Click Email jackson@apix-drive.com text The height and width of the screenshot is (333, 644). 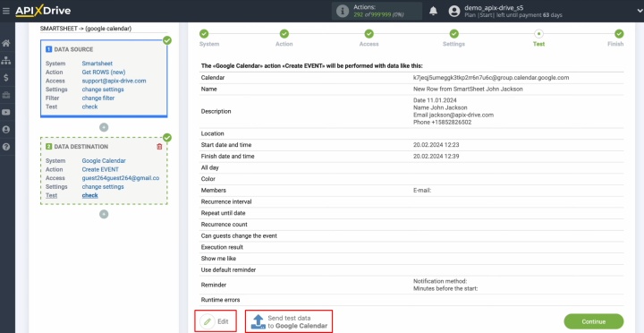pos(453,115)
